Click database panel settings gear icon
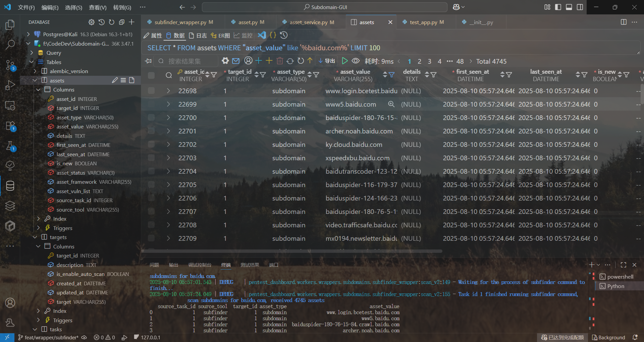This screenshot has width=644, height=342. pos(92,22)
